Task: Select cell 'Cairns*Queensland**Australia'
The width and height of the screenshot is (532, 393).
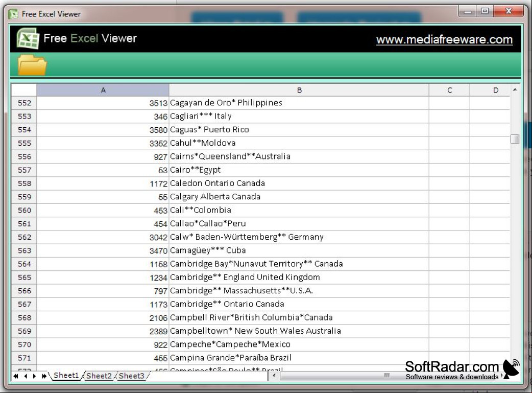Action: tap(299, 156)
